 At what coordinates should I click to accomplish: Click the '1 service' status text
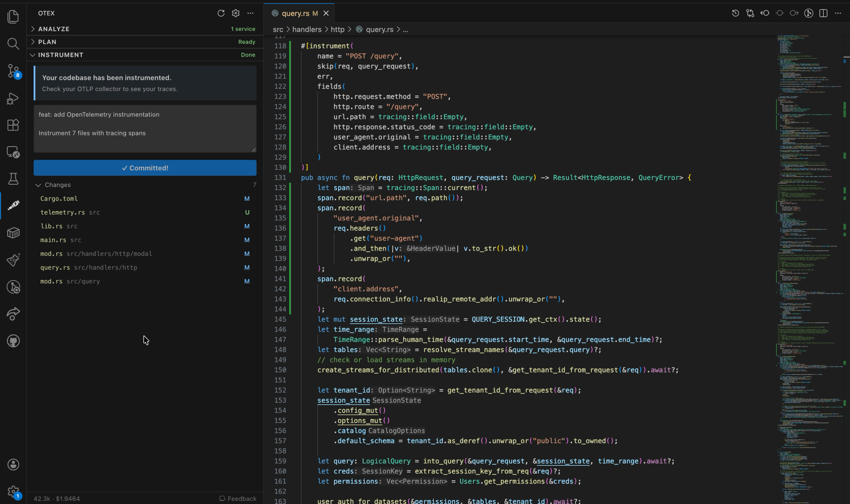coord(243,29)
